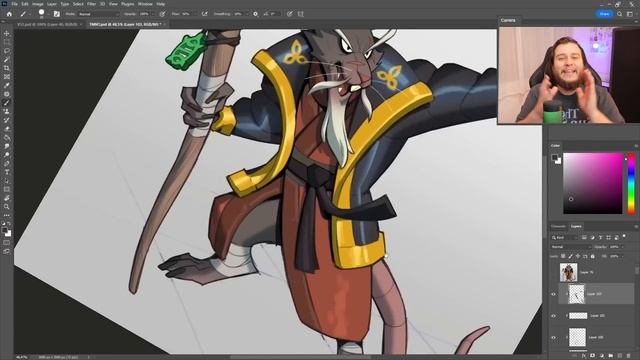
Task: Toggle lock transparent pixels in Layers panel
Action: point(563,256)
